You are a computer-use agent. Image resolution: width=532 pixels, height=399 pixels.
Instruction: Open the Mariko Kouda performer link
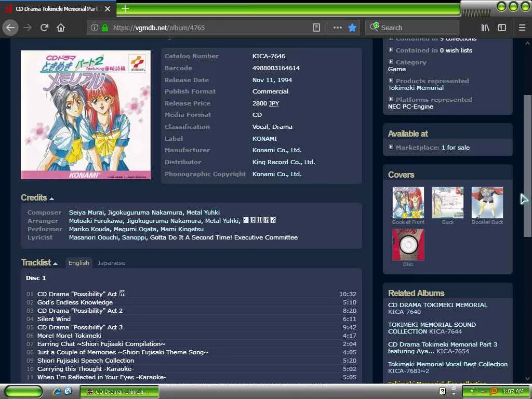click(x=89, y=229)
